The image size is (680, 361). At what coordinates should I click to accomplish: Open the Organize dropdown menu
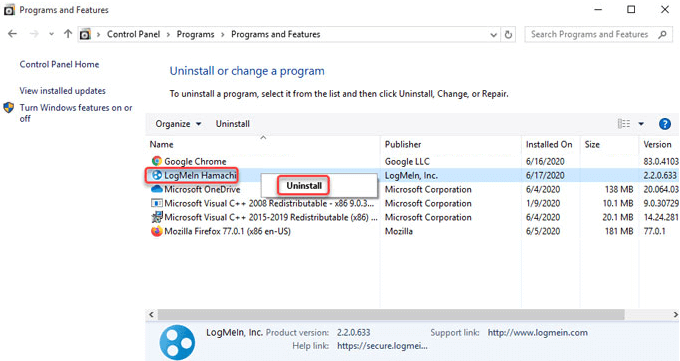[178, 124]
